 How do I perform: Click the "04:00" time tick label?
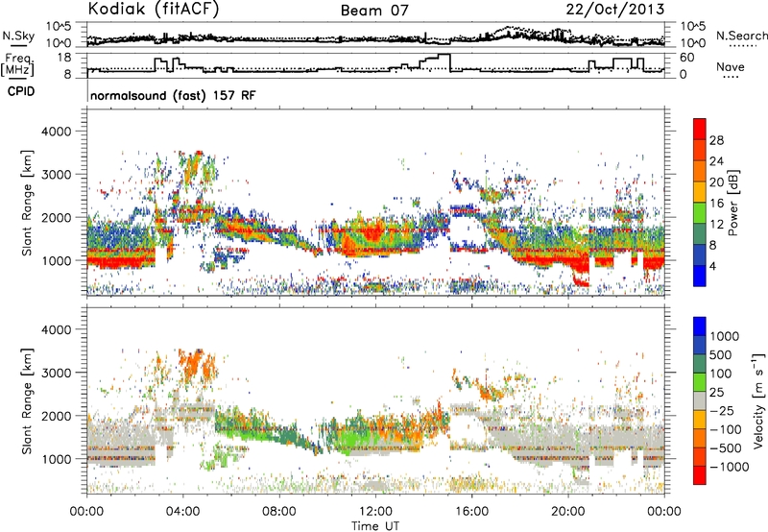[183, 512]
